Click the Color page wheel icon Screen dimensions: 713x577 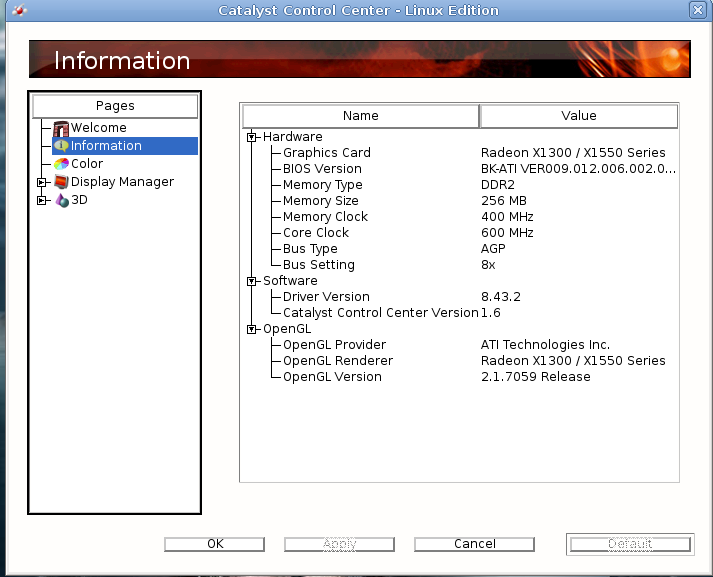61,164
